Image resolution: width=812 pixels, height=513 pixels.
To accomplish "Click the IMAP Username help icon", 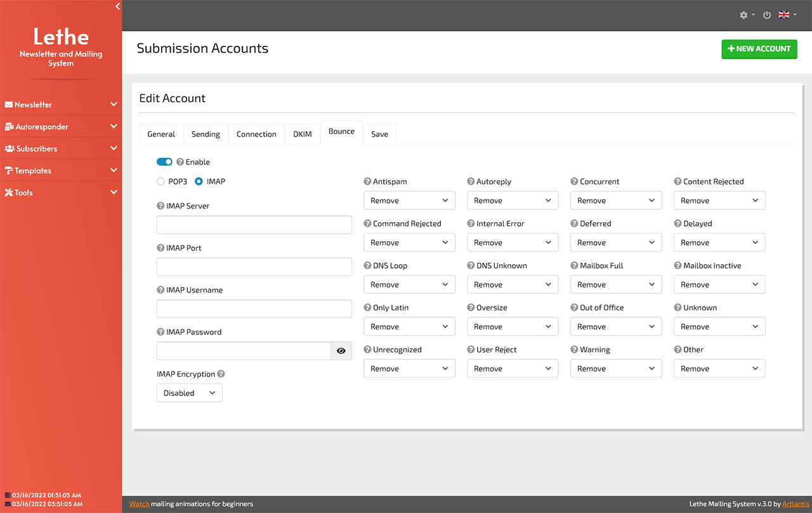I will click(160, 290).
